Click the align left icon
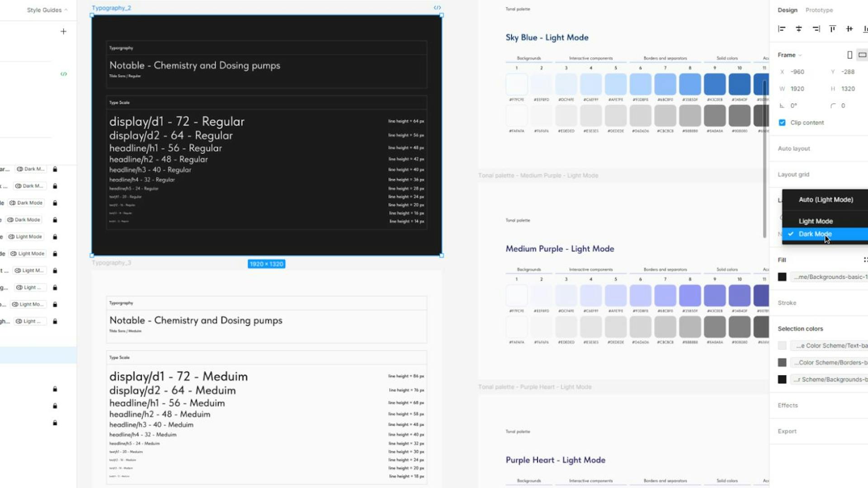This screenshot has height=488, width=868. [x=782, y=29]
